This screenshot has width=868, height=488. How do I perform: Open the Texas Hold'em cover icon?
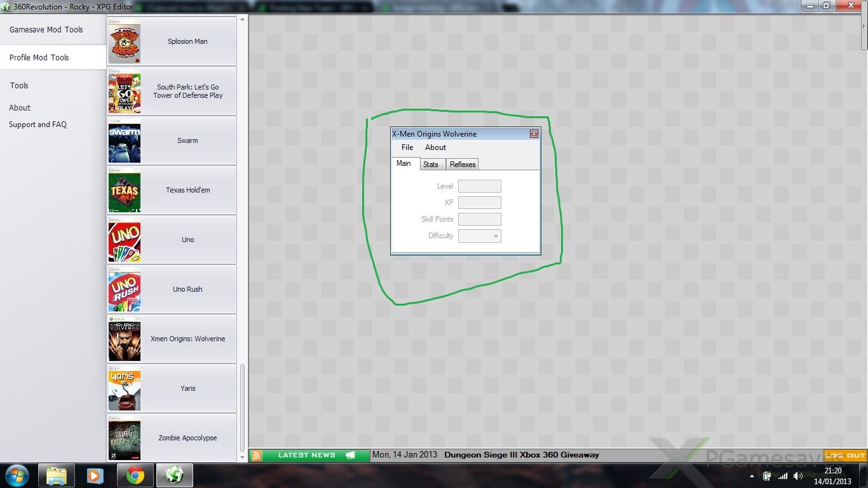coord(125,191)
